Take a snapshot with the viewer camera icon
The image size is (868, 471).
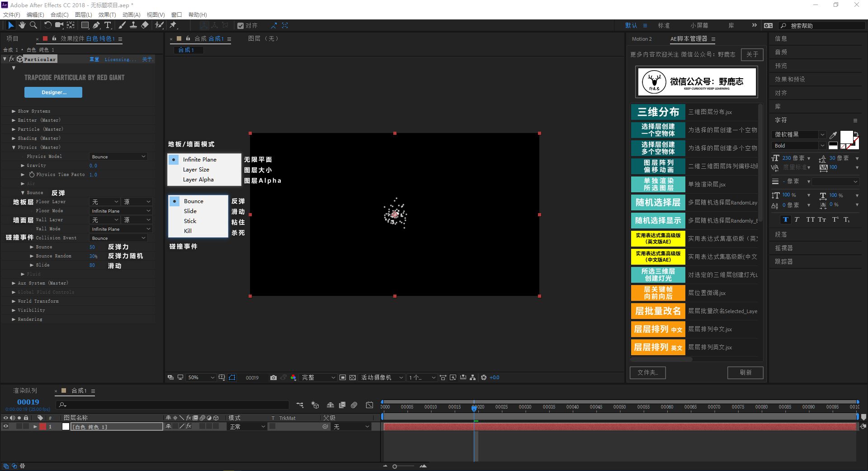click(274, 377)
